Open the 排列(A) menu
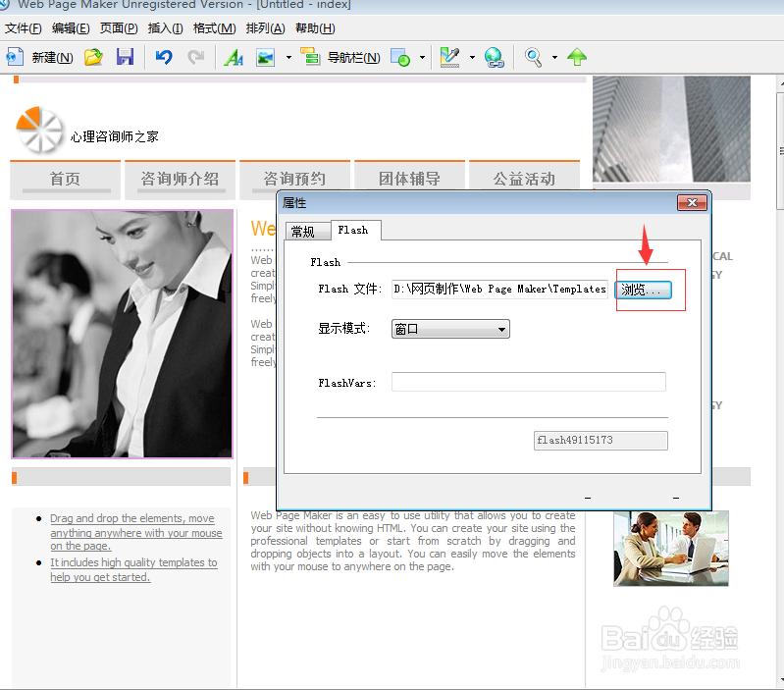Viewport: 784px width, 690px height. (266, 28)
